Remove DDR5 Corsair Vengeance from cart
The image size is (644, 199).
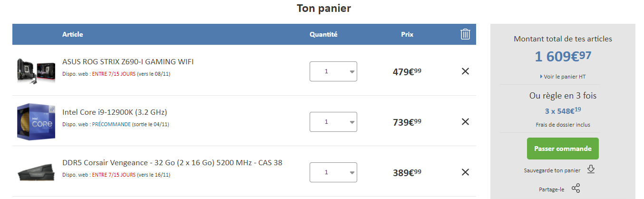(x=466, y=172)
